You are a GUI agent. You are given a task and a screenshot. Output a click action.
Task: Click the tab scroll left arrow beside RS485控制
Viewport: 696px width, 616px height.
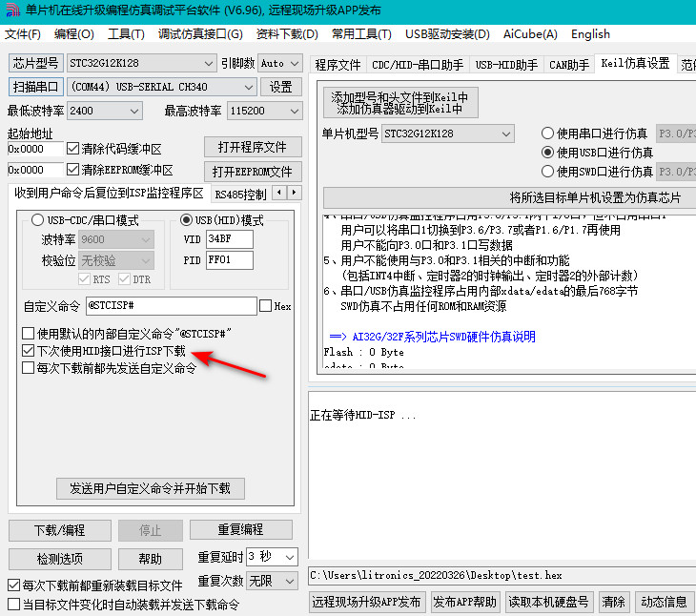[x=279, y=194]
